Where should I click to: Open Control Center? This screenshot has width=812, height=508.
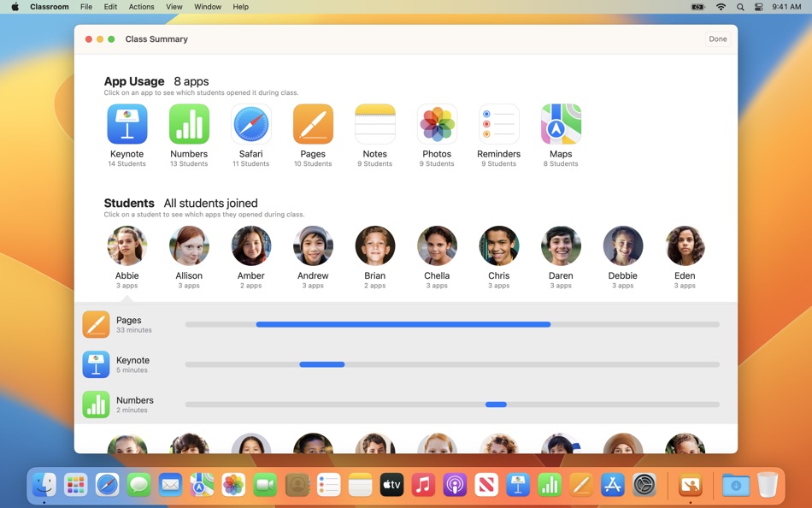[759, 7]
